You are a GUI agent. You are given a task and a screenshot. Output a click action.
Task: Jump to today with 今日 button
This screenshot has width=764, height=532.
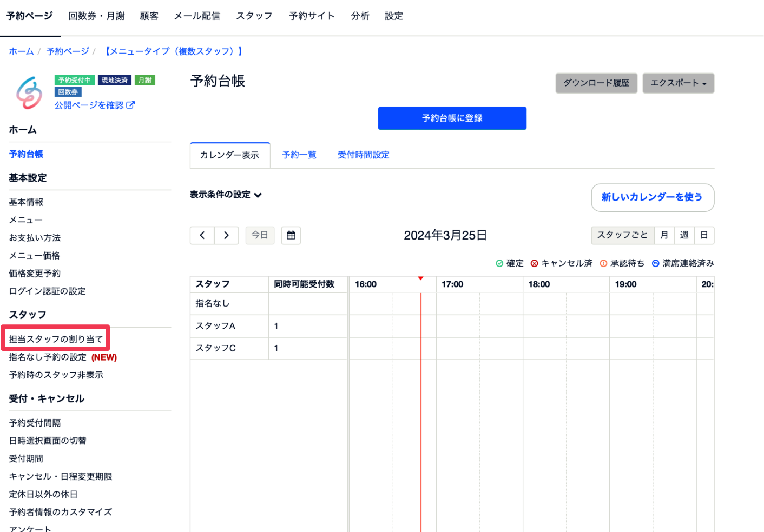(x=260, y=235)
